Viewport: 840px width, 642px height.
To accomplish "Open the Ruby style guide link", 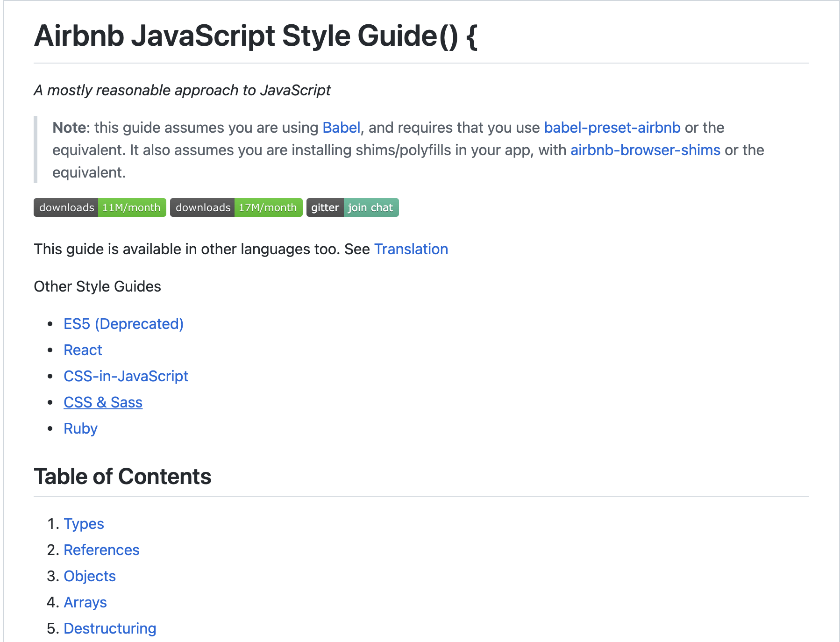I will [x=80, y=428].
